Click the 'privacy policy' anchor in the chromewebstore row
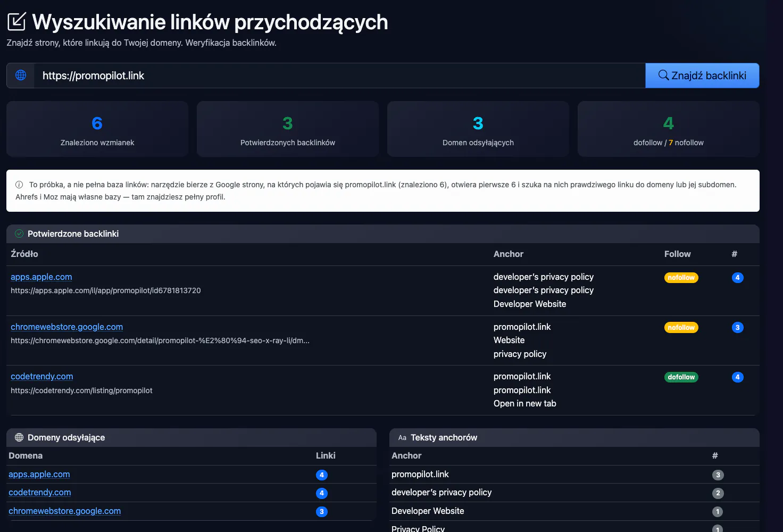Image resolution: width=783 pixels, height=532 pixels. [x=520, y=354]
